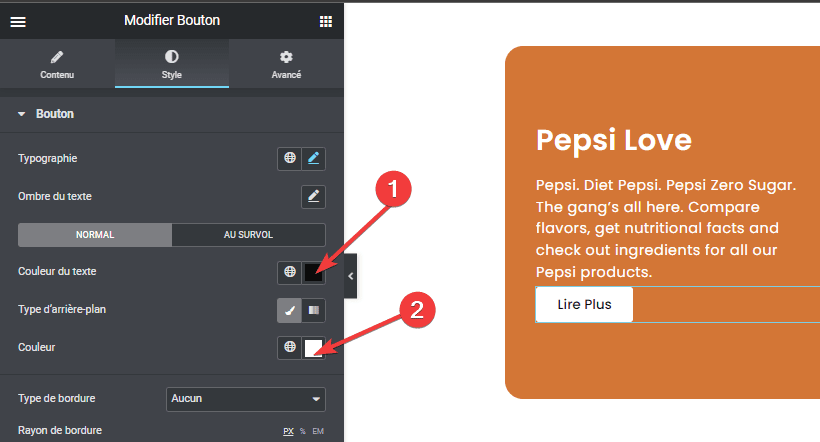The width and height of the screenshot is (820, 442).
Task: Switch to NORMAL state
Action: pos(95,235)
